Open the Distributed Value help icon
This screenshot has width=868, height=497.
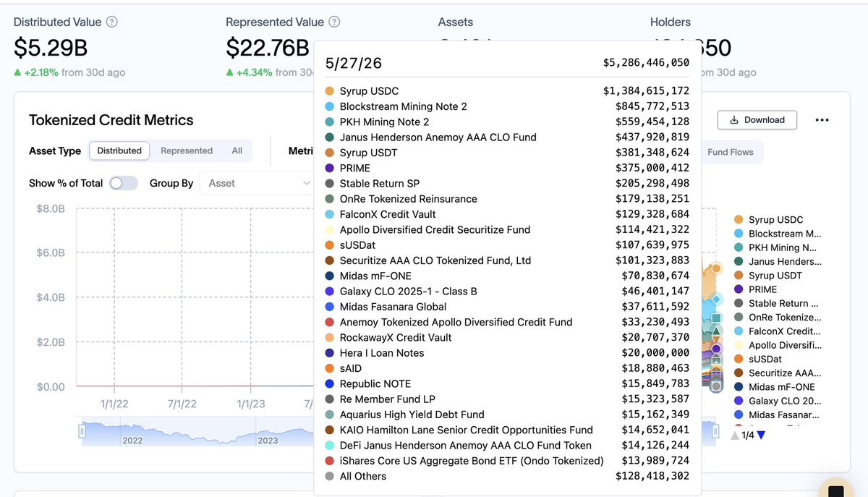point(111,22)
